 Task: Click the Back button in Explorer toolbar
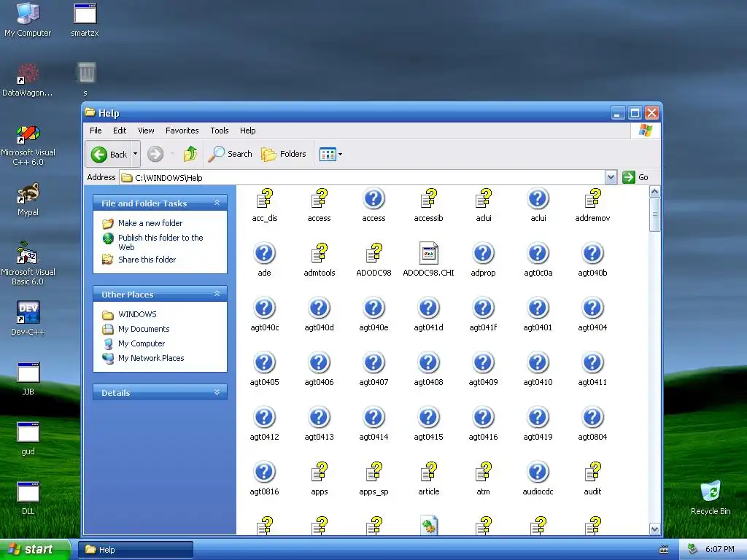tap(109, 155)
